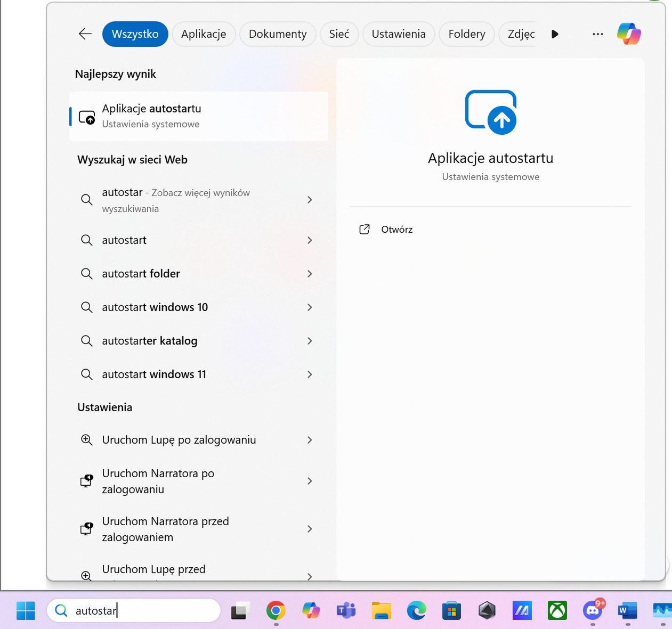Open the Xbox app from the taskbar

(x=557, y=610)
